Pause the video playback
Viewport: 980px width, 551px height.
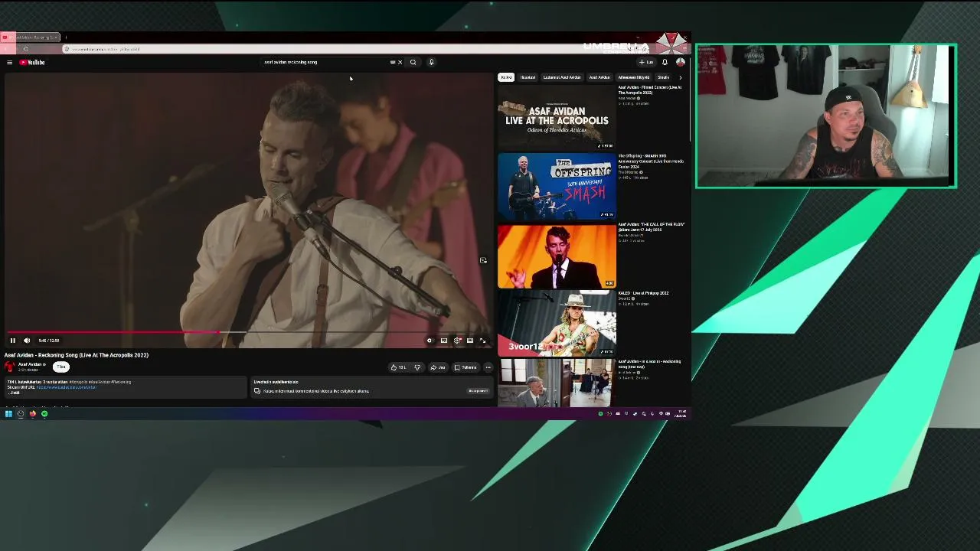coord(12,341)
